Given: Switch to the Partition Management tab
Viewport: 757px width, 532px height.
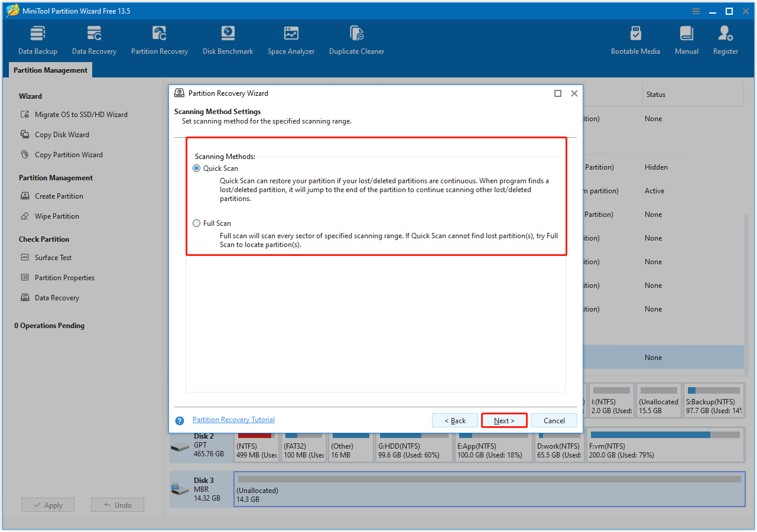Looking at the screenshot, I should [50, 70].
